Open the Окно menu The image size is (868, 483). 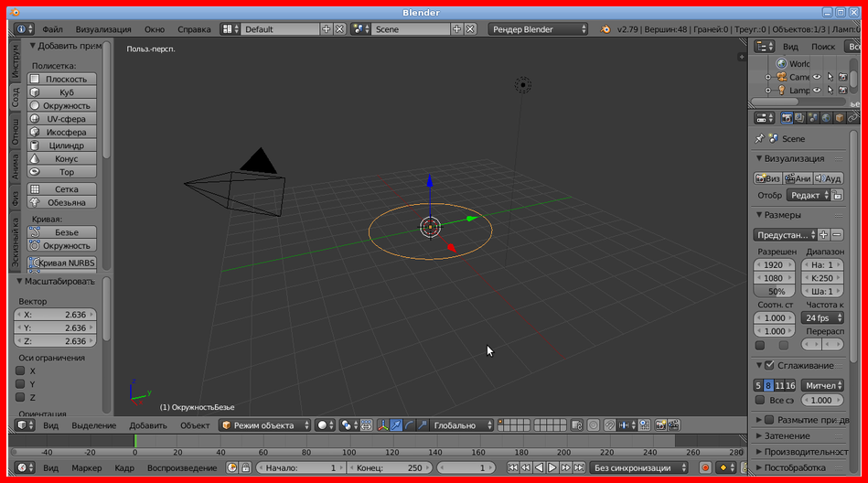coord(155,29)
